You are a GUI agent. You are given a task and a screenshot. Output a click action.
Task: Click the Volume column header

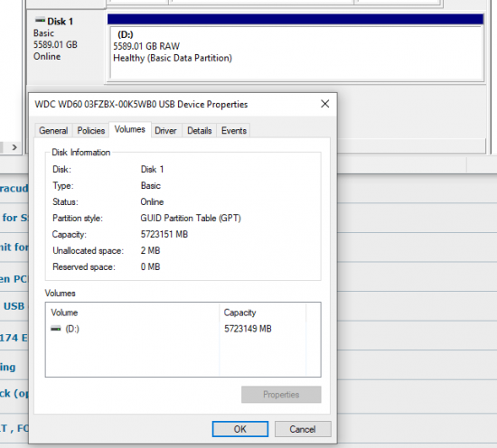point(132,313)
